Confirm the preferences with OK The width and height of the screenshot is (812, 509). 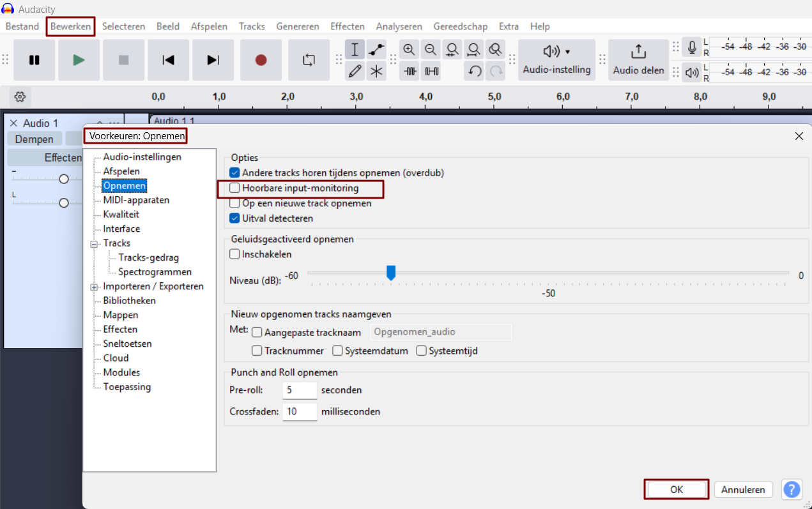pos(677,490)
